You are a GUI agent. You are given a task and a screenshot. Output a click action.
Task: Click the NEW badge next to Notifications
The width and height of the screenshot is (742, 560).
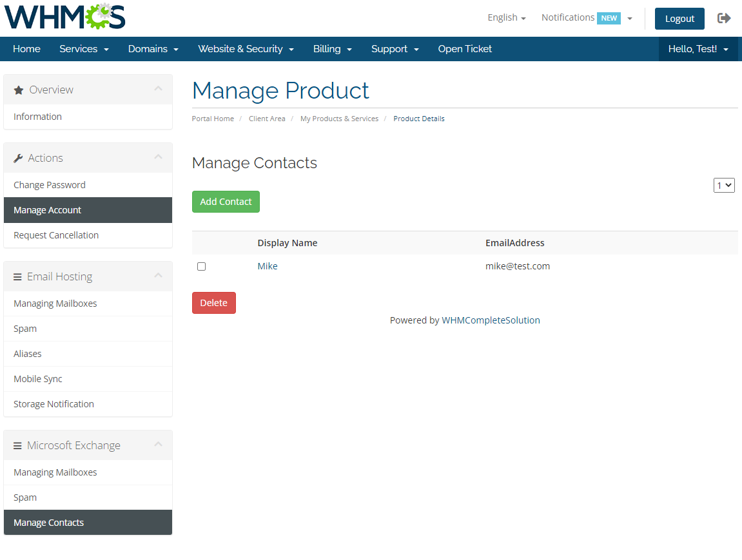pos(609,18)
